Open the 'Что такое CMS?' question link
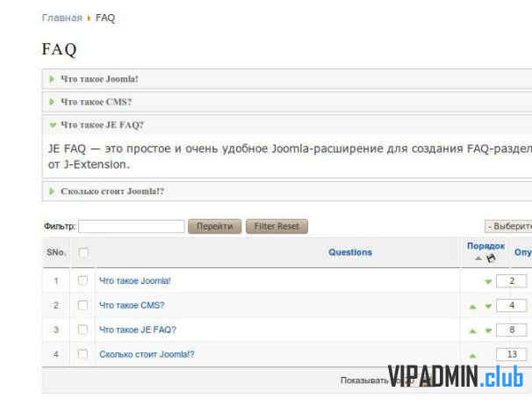This screenshot has width=532, height=406. 132,305
